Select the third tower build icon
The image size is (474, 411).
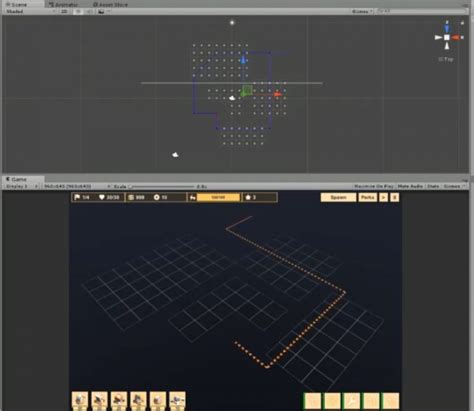pos(119,400)
